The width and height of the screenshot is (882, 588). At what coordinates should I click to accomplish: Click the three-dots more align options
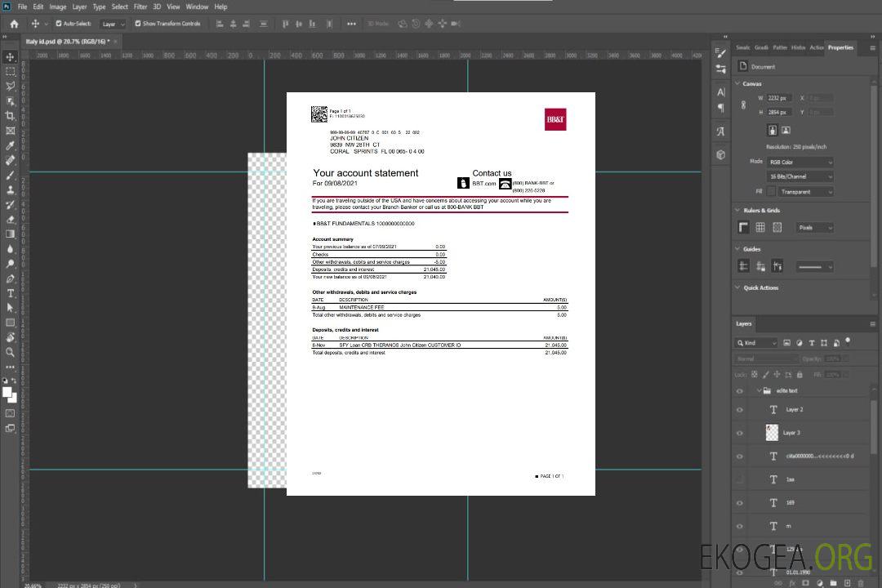[351, 24]
